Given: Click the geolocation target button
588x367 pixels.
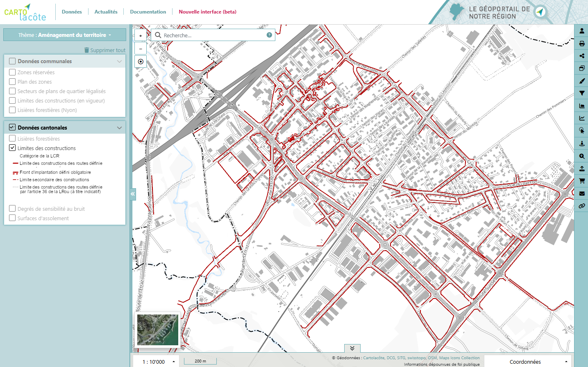Looking at the screenshot, I should tap(141, 62).
